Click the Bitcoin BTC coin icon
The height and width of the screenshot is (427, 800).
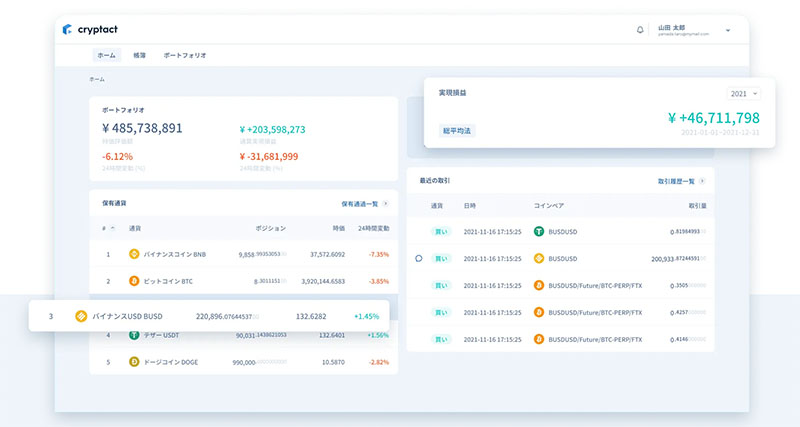[134, 281]
